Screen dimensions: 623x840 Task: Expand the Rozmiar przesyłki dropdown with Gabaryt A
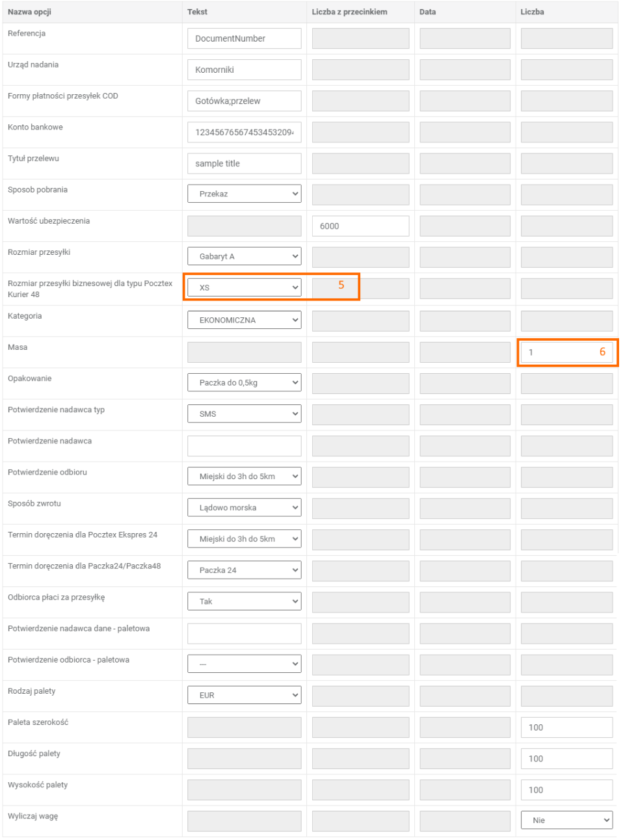pos(244,256)
